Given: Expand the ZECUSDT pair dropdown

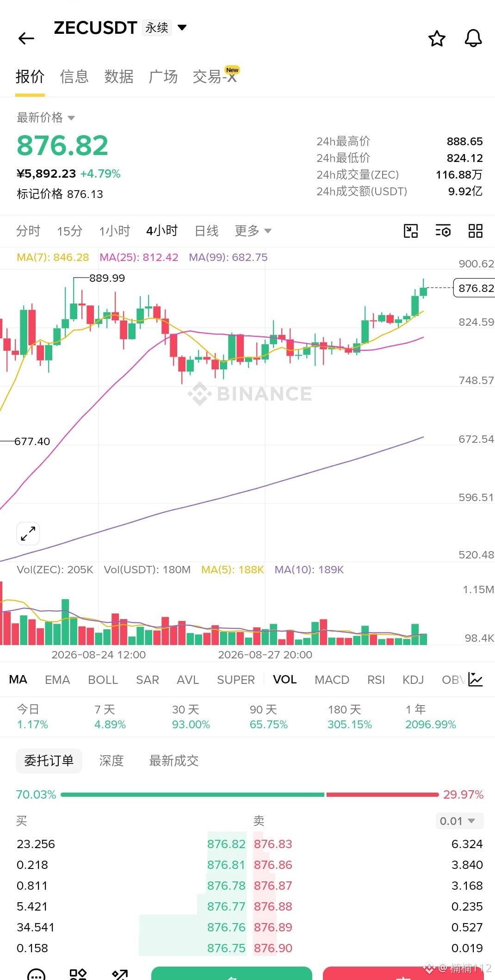Looking at the screenshot, I should 182,27.
